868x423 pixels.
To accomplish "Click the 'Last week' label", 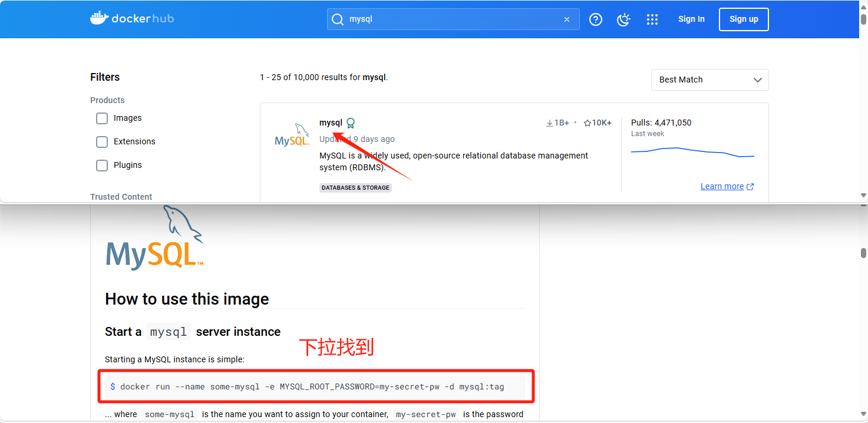I will [x=648, y=134].
